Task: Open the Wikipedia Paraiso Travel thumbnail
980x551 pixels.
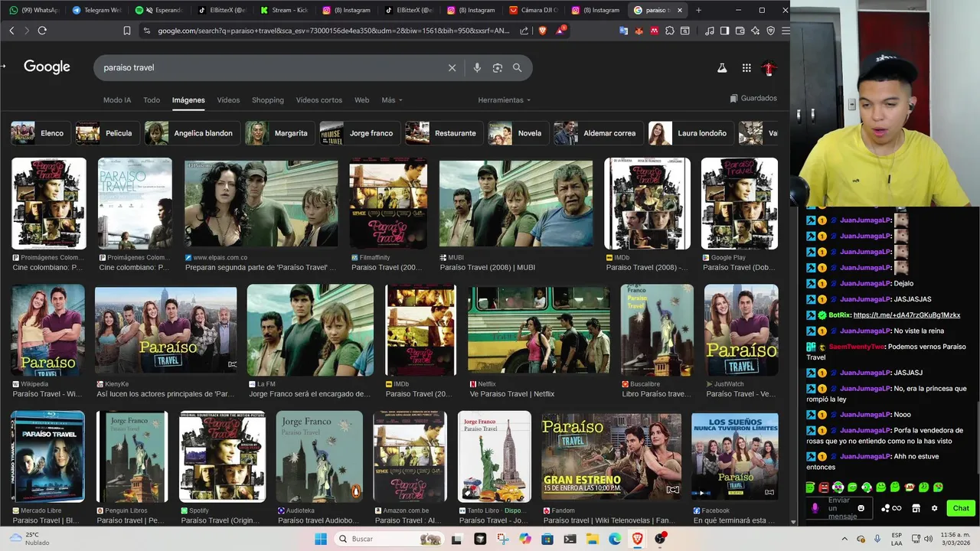Action: pos(48,331)
